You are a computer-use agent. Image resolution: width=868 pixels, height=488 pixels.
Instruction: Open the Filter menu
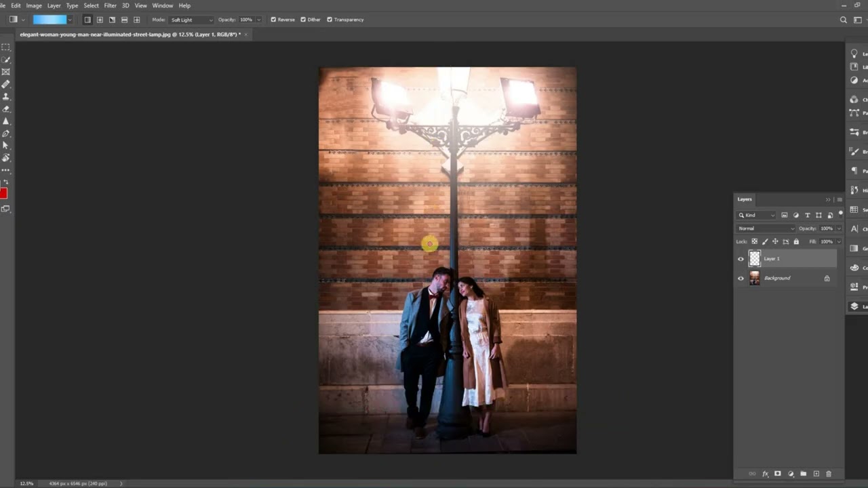pyautogui.click(x=110, y=5)
